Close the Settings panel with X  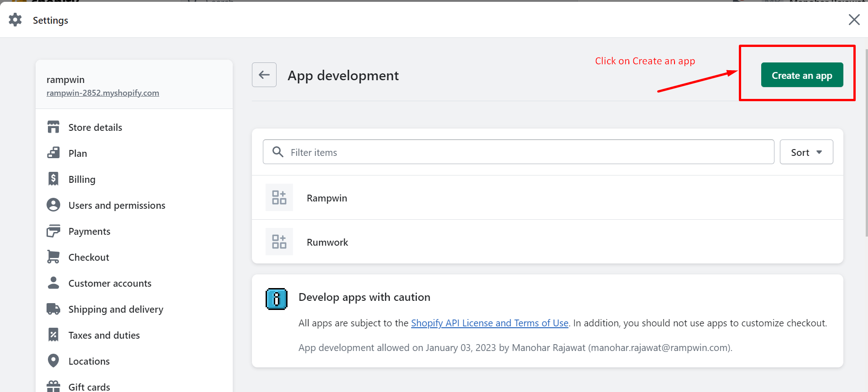click(x=854, y=20)
